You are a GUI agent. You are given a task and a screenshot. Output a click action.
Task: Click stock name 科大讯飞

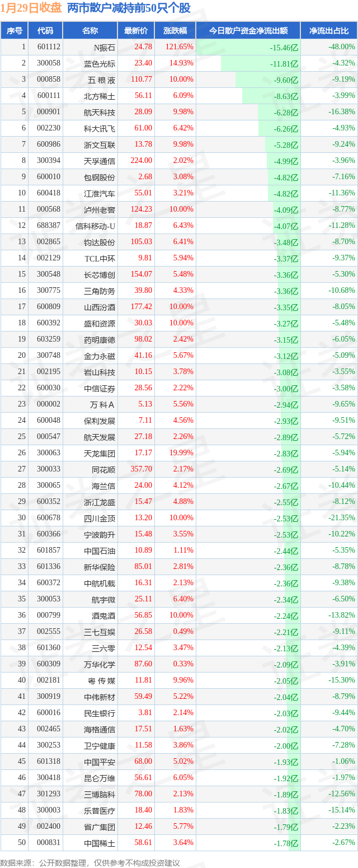click(x=100, y=128)
